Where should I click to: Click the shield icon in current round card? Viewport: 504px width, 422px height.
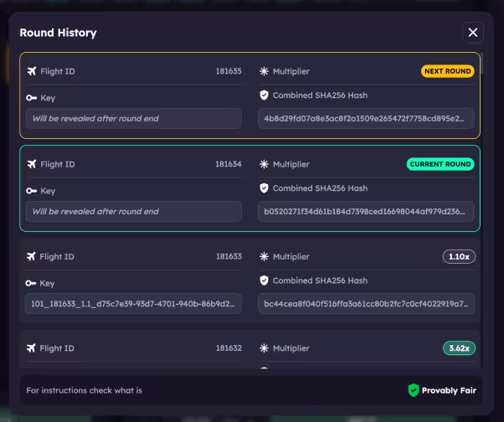264,188
